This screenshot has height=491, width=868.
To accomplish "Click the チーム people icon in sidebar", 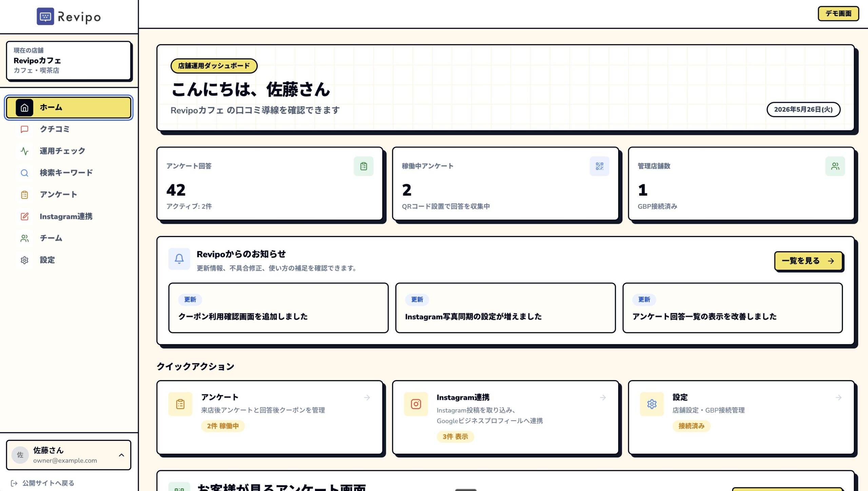I will point(24,238).
